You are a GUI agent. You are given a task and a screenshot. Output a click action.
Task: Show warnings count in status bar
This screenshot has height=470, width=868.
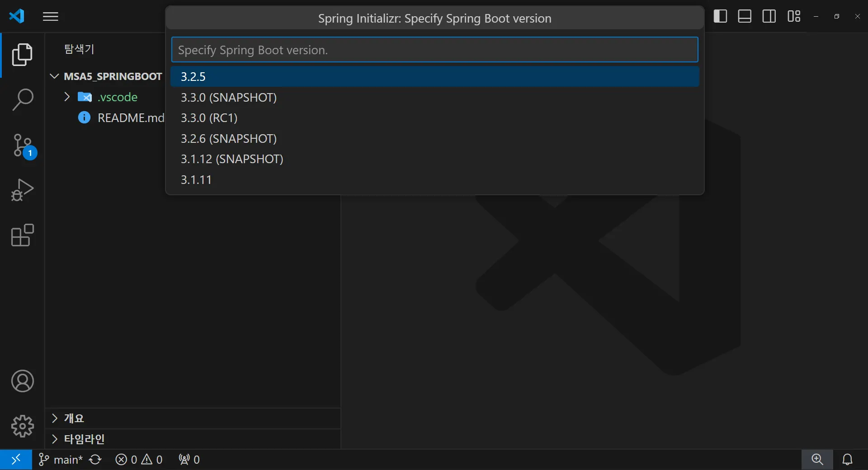click(152, 460)
